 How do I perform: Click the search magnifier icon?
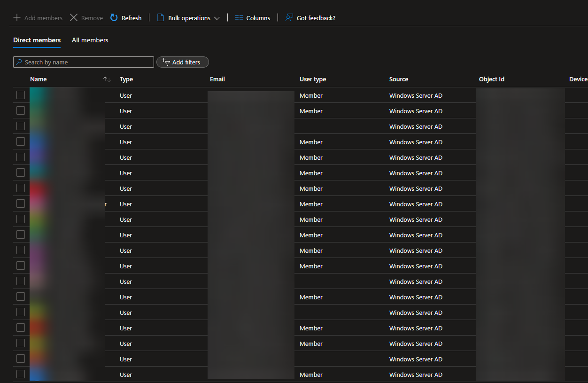click(19, 62)
